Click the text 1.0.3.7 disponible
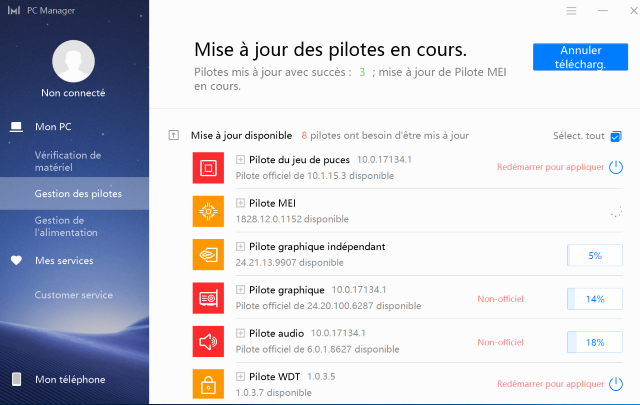640x405 pixels. pos(273,393)
